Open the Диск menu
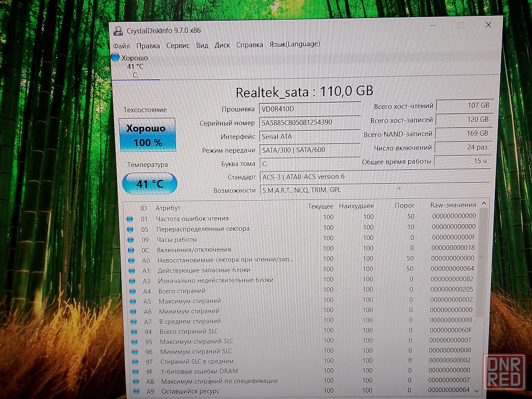 (222, 45)
